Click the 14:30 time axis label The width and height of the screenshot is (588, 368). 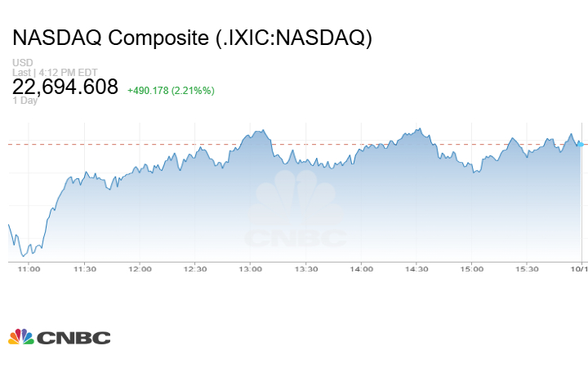click(x=416, y=268)
